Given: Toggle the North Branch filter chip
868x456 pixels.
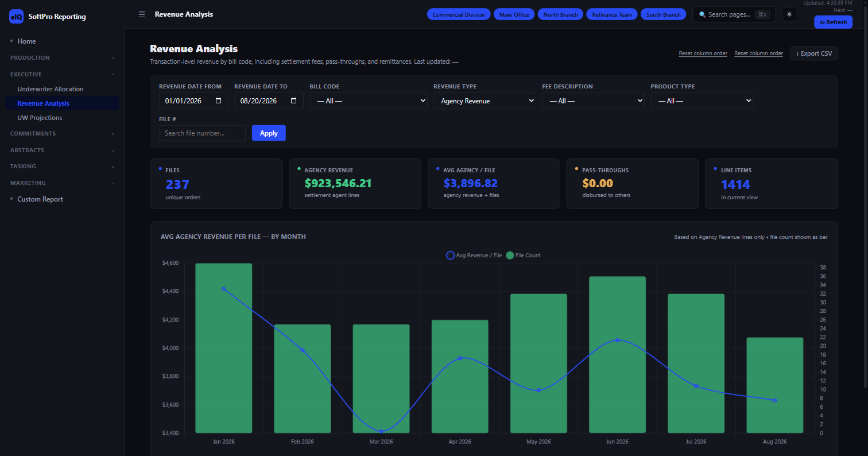Looking at the screenshot, I should [560, 14].
